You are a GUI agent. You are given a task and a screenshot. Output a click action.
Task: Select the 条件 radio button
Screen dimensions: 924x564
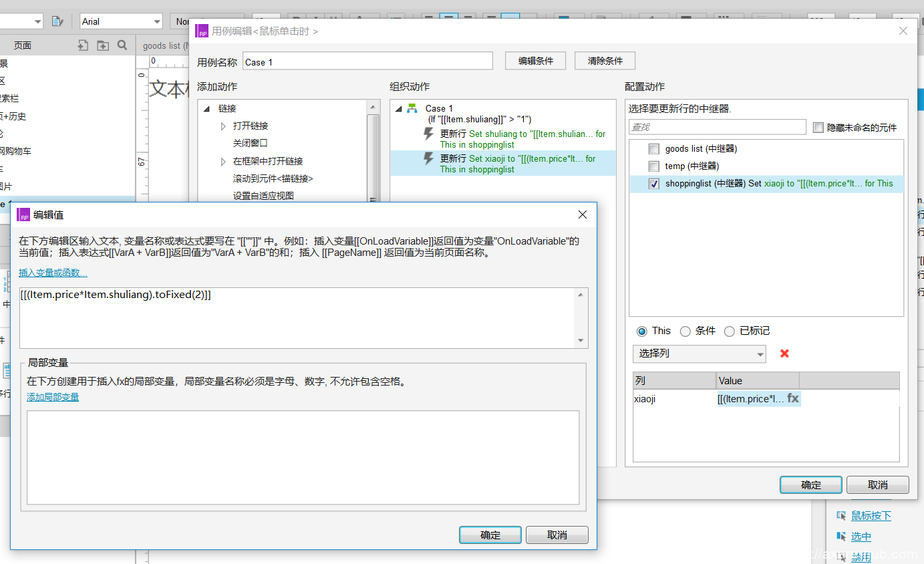[x=685, y=331]
